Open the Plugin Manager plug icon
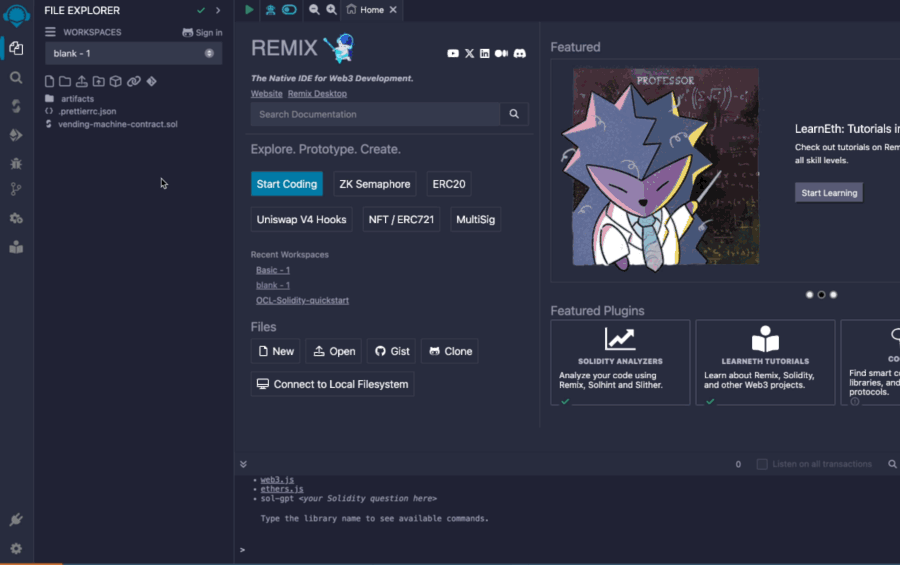The width and height of the screenshot is (900, 565). click(x=16, y=520)
